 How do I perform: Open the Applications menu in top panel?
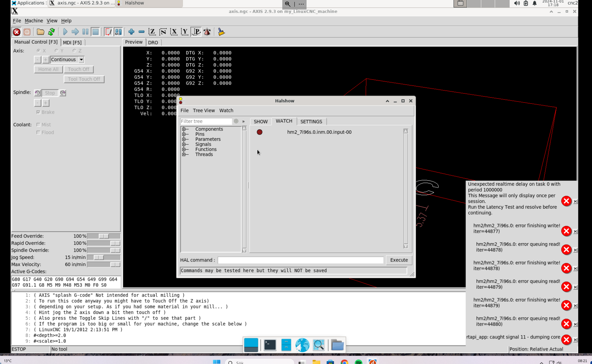(x=28, y=3)
